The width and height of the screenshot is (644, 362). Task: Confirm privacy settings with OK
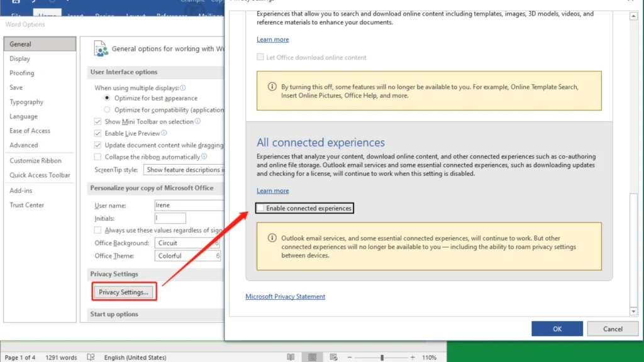click(x=557, y=328)
